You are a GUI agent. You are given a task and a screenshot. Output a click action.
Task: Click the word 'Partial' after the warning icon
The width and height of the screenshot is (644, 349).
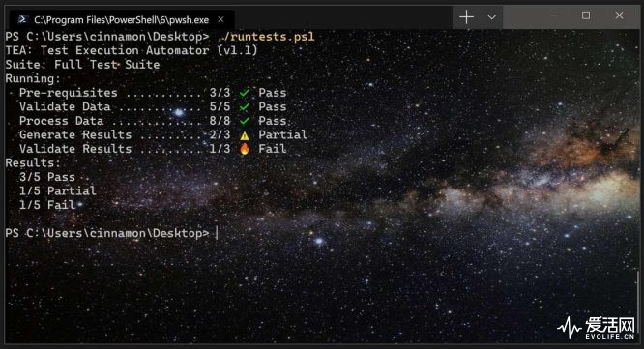click(282, 134)
